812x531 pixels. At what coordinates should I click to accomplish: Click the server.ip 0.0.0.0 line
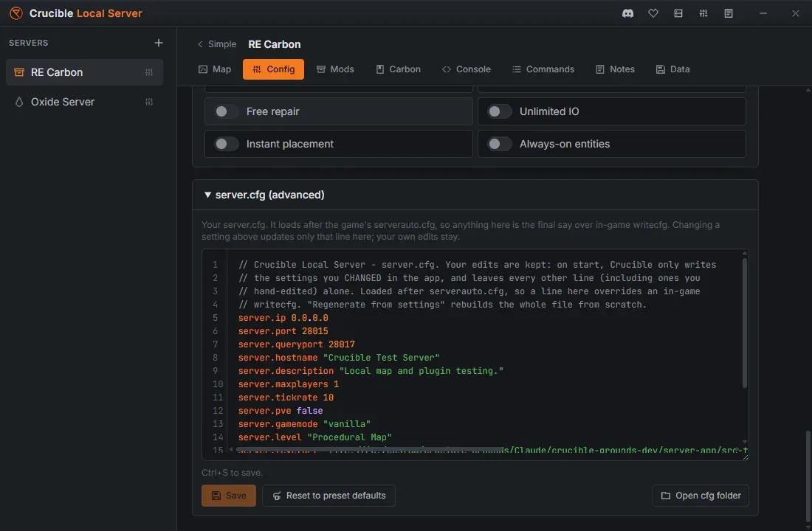[x=283, y=318]
